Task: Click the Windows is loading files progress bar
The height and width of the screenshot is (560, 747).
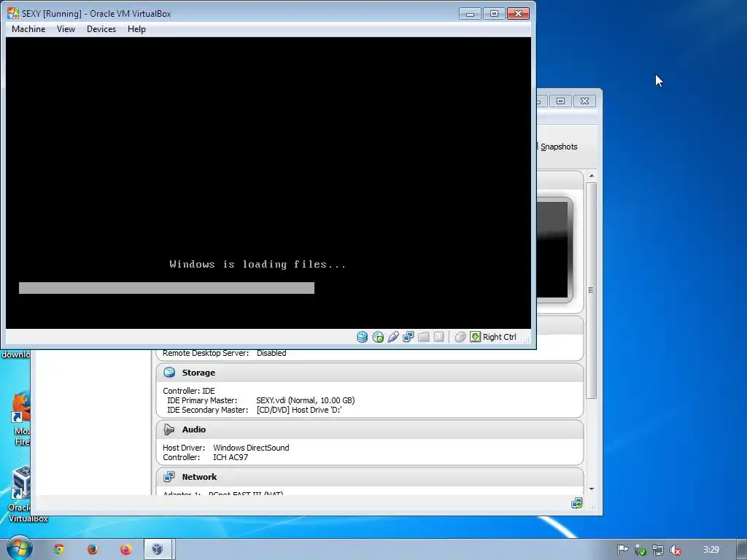Action: click(x=166, y=288)
